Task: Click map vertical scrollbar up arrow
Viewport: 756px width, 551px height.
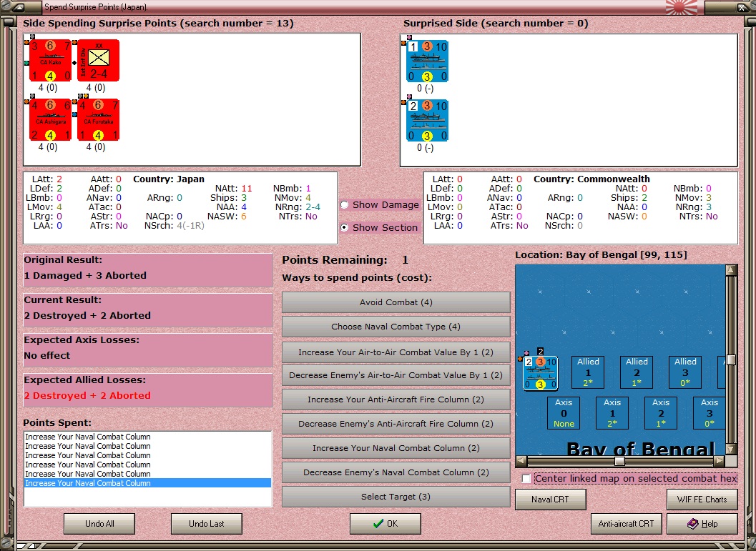Action: click(x=731, y=269)
